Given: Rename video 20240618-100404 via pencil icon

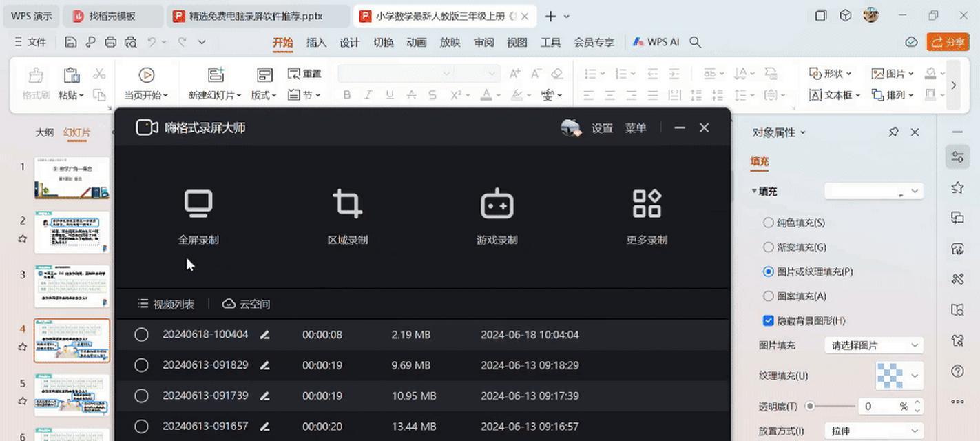Looking at the screenshot, I should tap(264, 335).
